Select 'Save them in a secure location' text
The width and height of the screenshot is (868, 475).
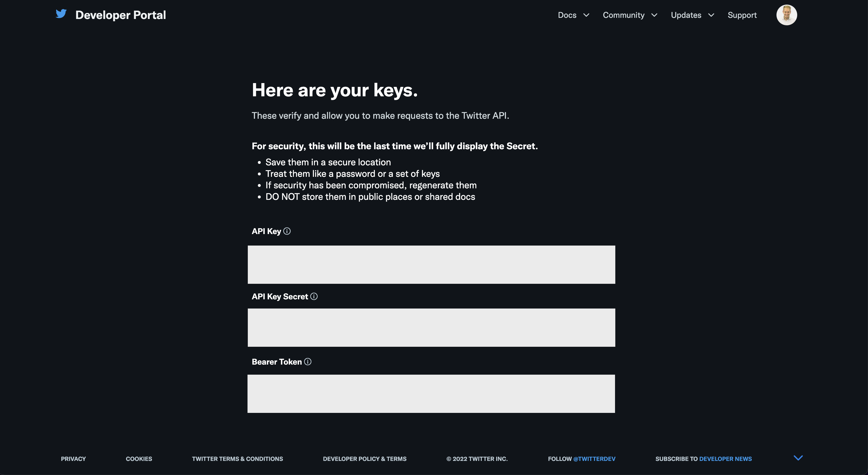328,162
